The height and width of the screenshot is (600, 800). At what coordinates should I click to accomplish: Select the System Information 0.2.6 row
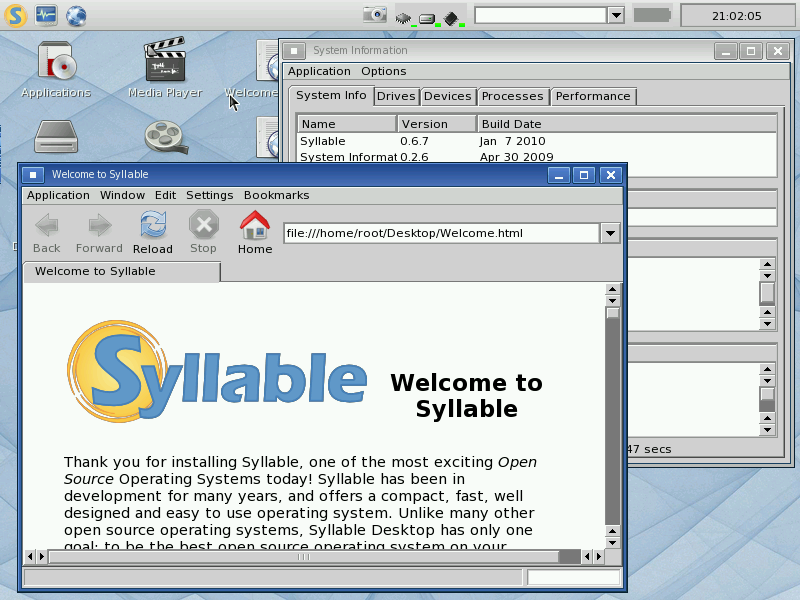[537, 157]
